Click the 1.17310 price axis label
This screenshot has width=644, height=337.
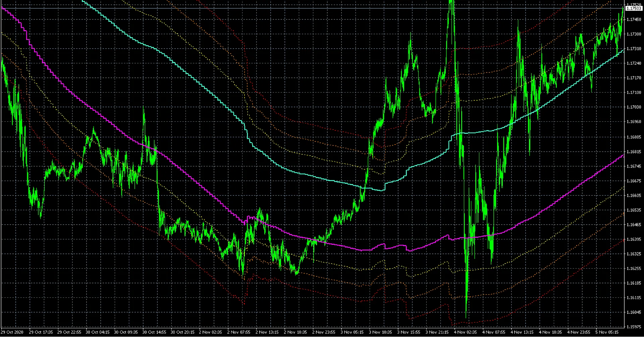(x=634, y=49)
